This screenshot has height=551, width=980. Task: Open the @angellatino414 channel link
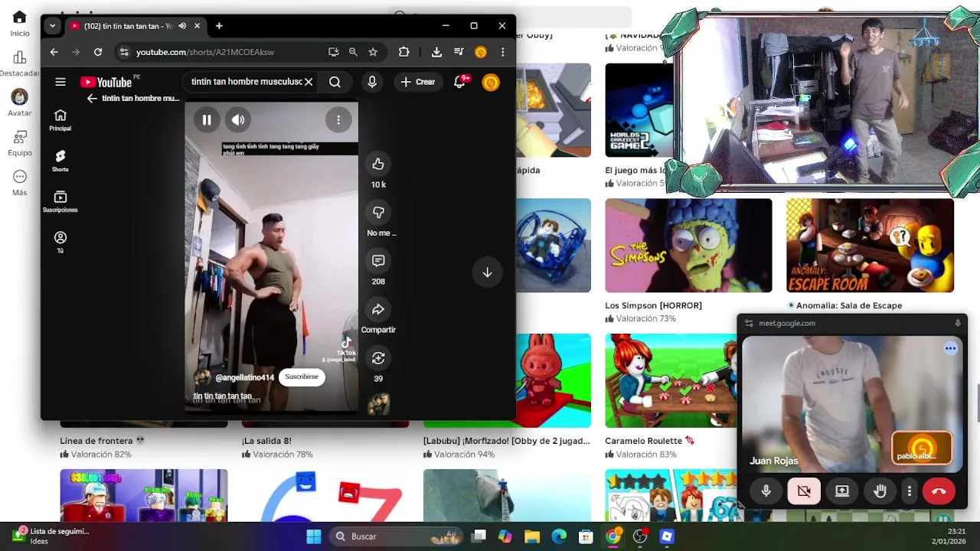click(244, 377)
